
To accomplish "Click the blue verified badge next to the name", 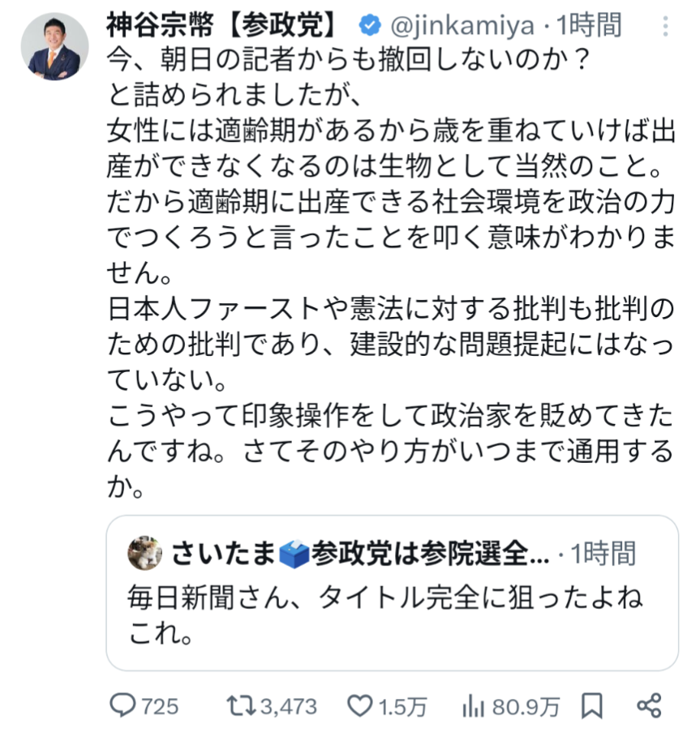I will click(x=370, y=24).
